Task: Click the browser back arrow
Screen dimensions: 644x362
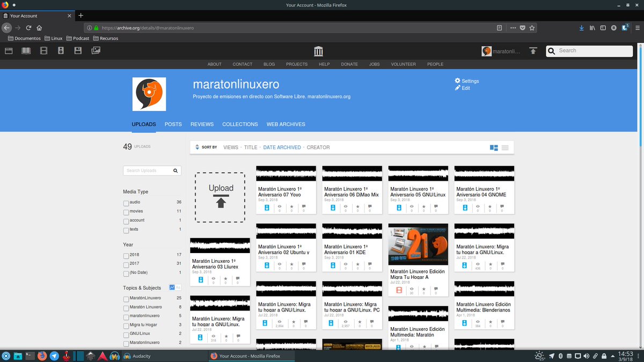Action: 6,28
